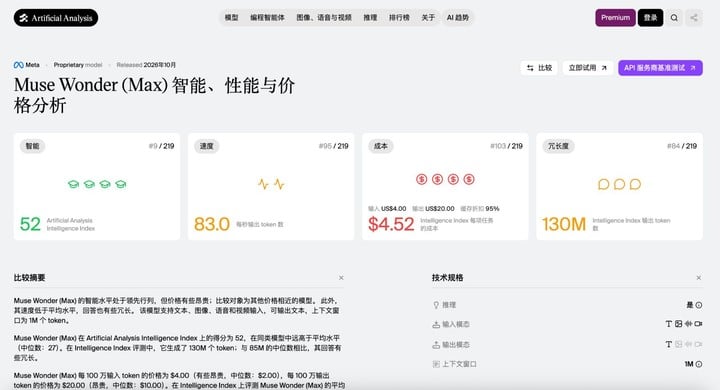Click info icon next to 1M context window

coord(698,364)
